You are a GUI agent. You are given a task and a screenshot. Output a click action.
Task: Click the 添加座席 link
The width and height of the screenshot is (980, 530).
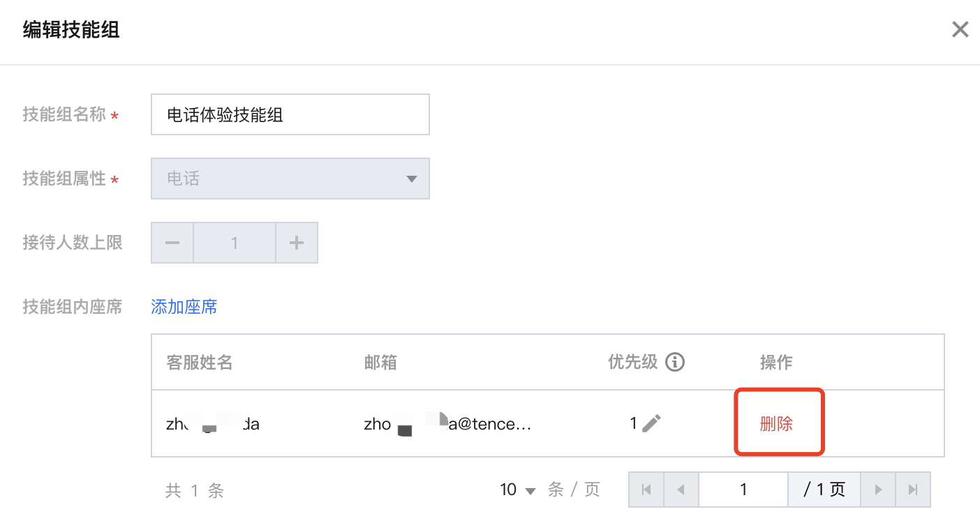coord(184,307)
